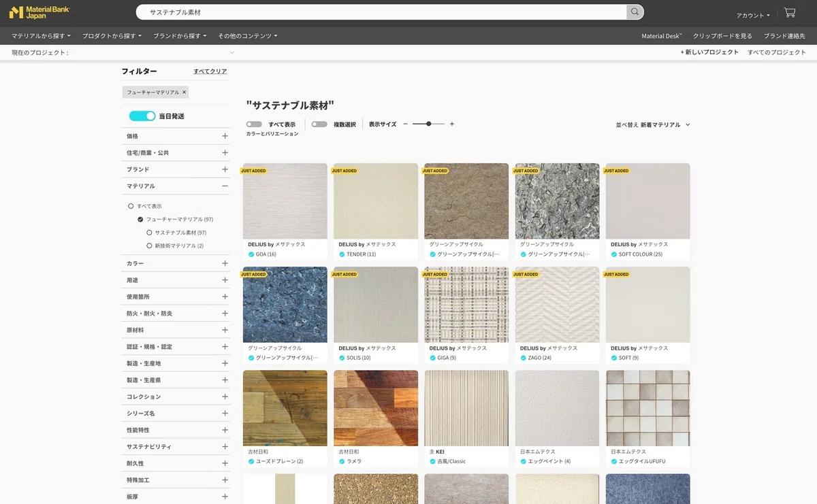The width and height of the screenshot is (817, 504).
Task: Remove the フューチャーマテリアル filter chip
Action: (x=184, y=92)
